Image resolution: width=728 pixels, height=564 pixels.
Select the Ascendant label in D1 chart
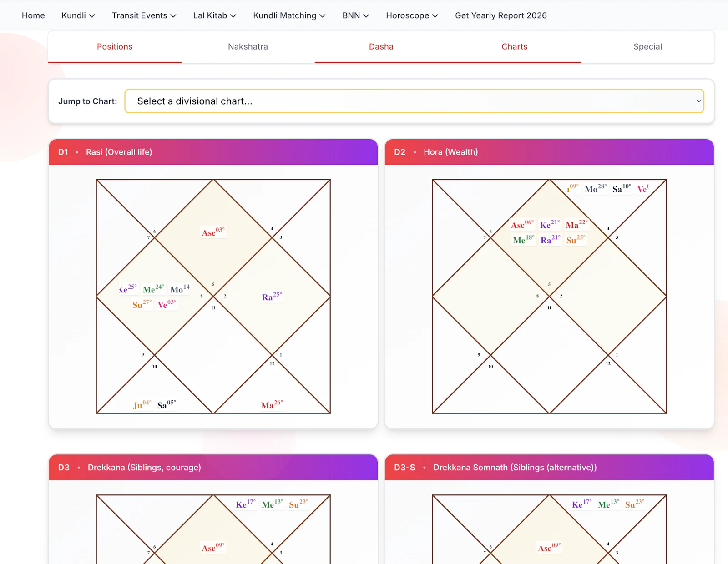pyautogui.click(x=212, y=232)
